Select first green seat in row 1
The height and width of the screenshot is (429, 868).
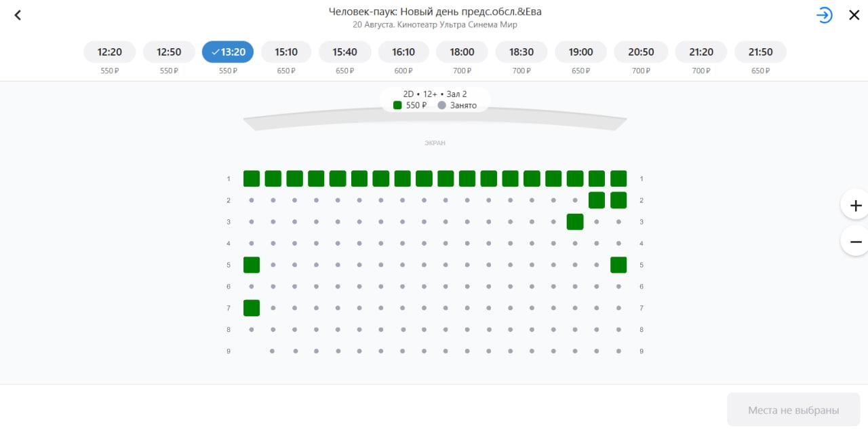point(252,179)
